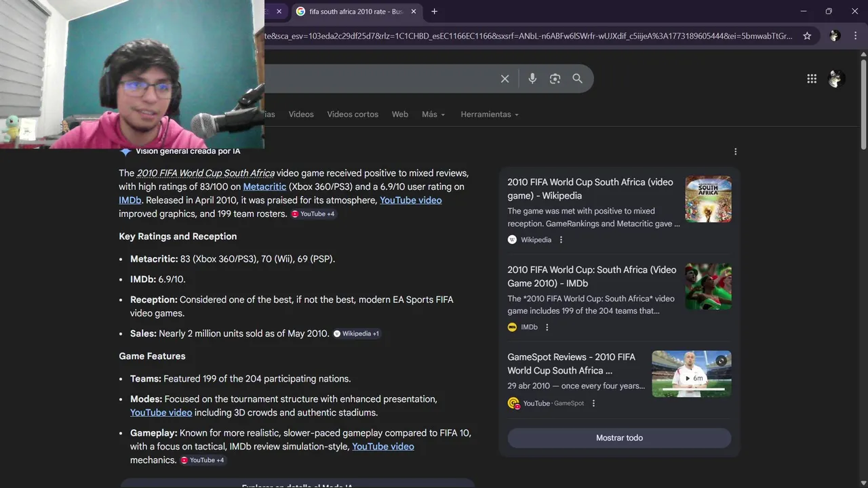Open more options for GameSpot YouTube result
Screen dimensions: 868x488
(593, 403)
